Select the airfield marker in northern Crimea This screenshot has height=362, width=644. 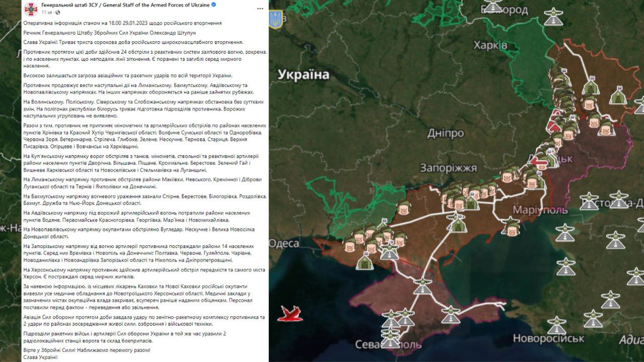pyautogui.click(x=423, y=286)
